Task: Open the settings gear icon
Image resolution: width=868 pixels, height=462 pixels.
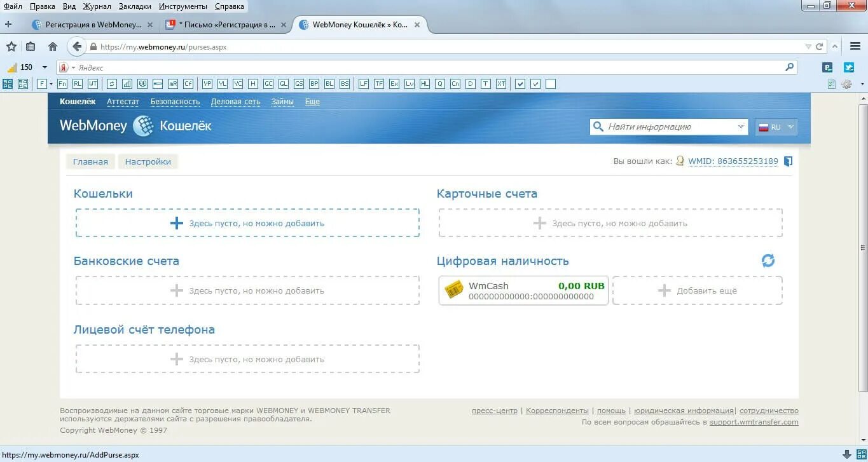Action: click(x=846, y=84)
